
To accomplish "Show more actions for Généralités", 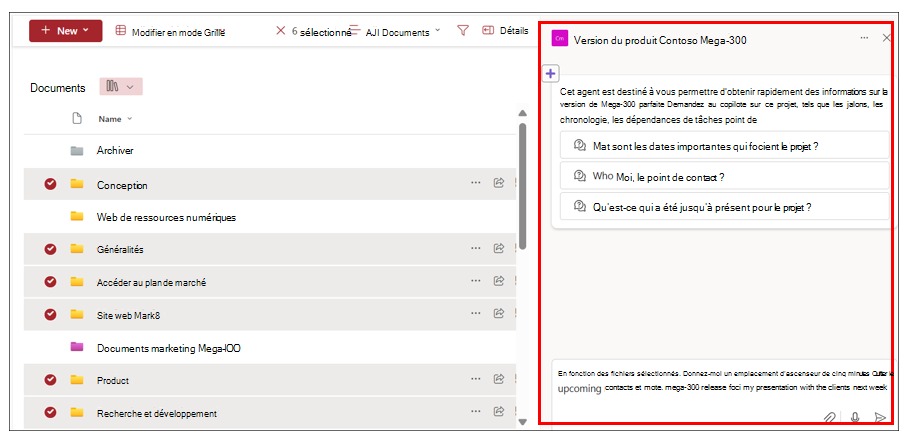I will point(475,248).
